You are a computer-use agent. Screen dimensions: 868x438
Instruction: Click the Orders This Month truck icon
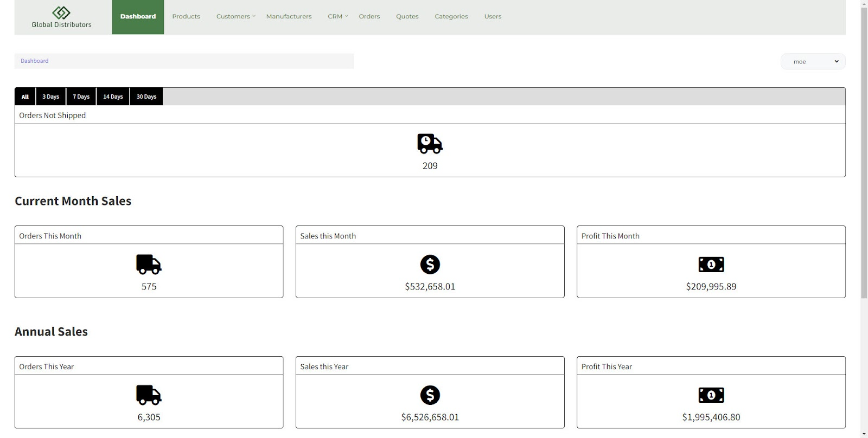point(149,264)
